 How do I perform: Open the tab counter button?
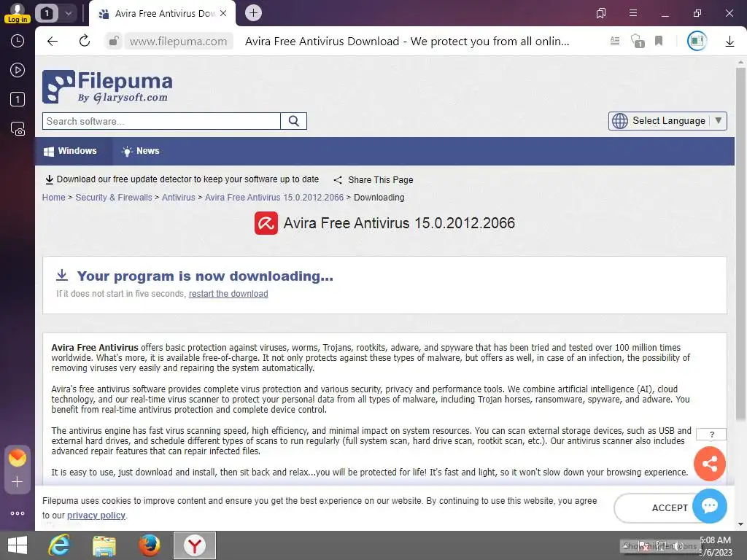point(47,13)
